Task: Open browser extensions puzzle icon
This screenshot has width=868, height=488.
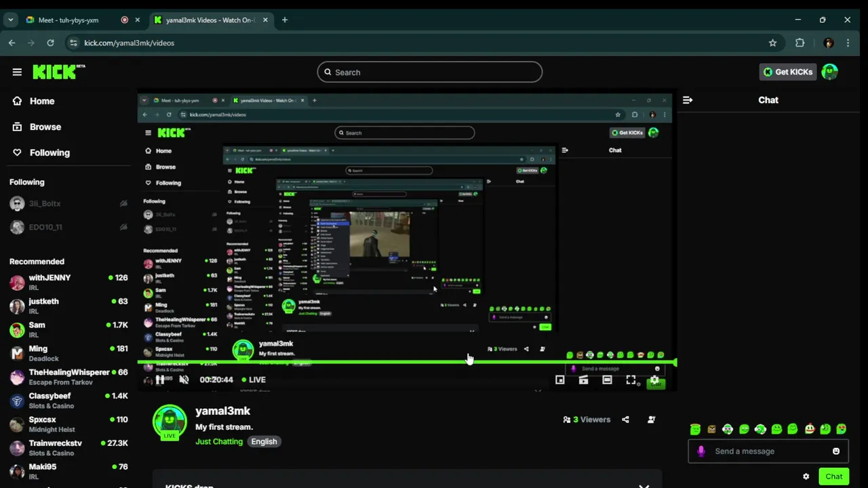Action: click(800, 43)
